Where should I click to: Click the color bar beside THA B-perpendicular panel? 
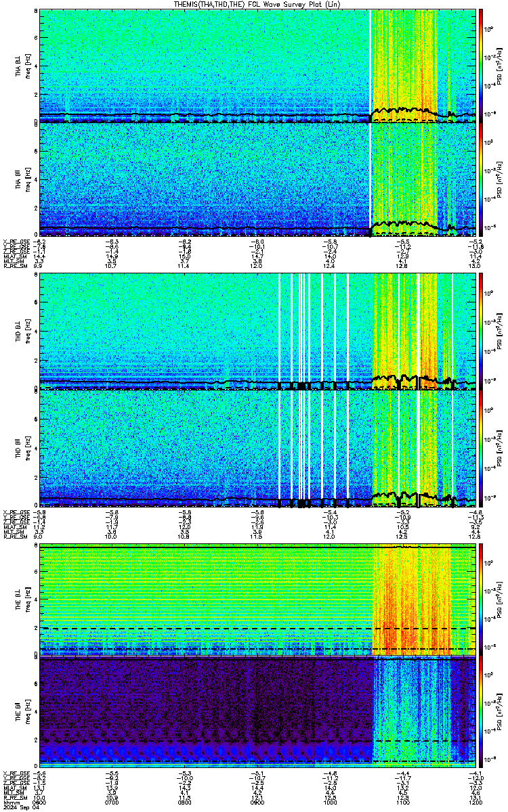(482, 66)
